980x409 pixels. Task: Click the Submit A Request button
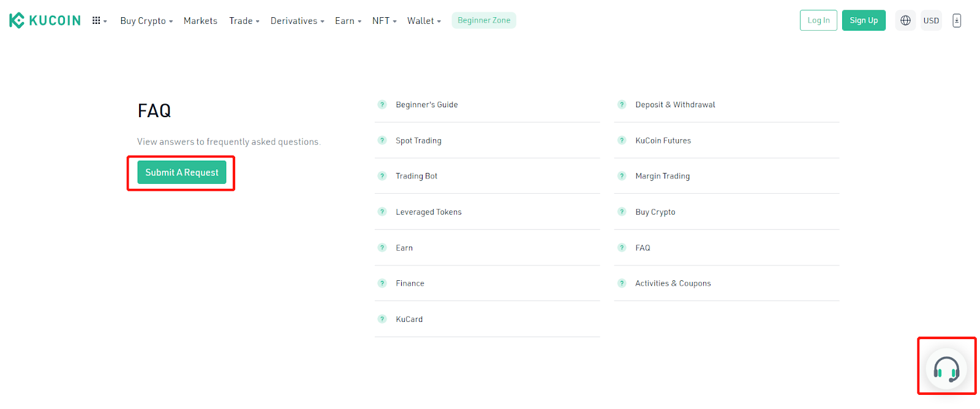click(x=182, y=172)
